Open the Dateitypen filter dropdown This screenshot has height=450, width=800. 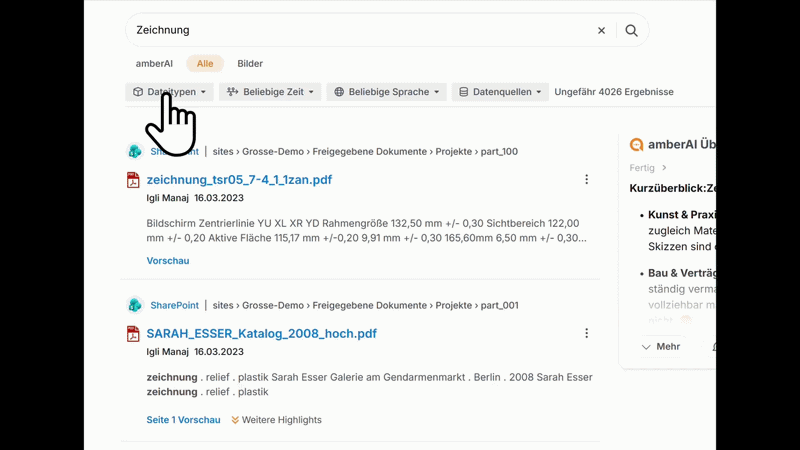[x=169, y=92]
